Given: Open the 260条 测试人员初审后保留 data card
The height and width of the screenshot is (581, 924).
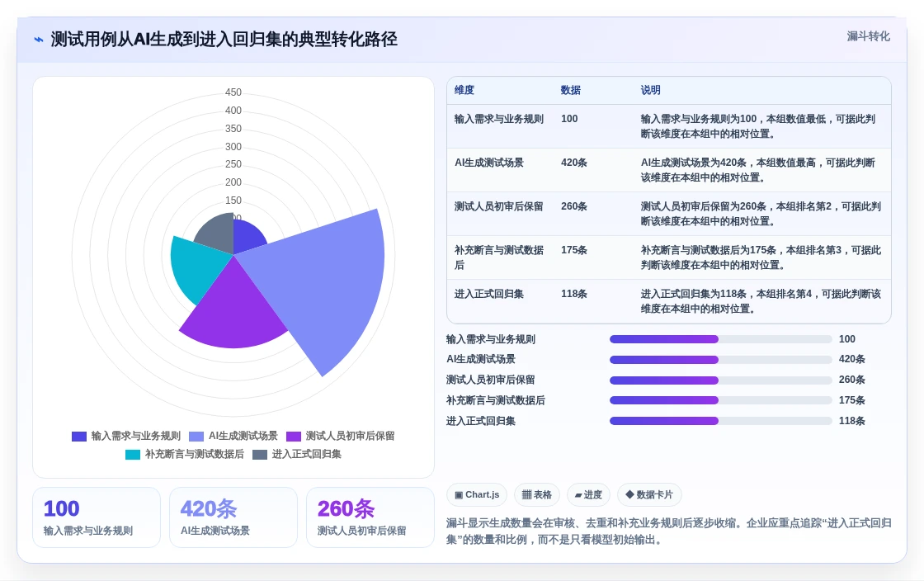Looking at the screenshot, I should tap(370, 517).
